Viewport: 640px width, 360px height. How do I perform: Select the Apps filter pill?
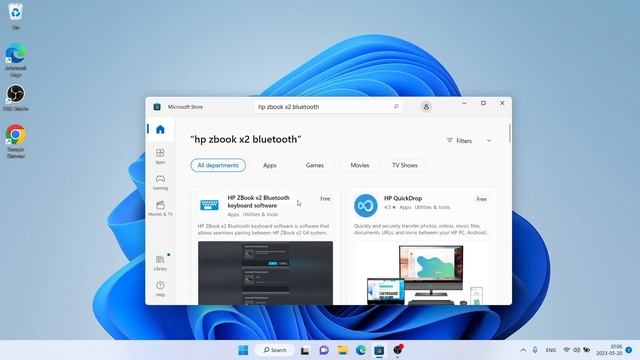point(270,165)
